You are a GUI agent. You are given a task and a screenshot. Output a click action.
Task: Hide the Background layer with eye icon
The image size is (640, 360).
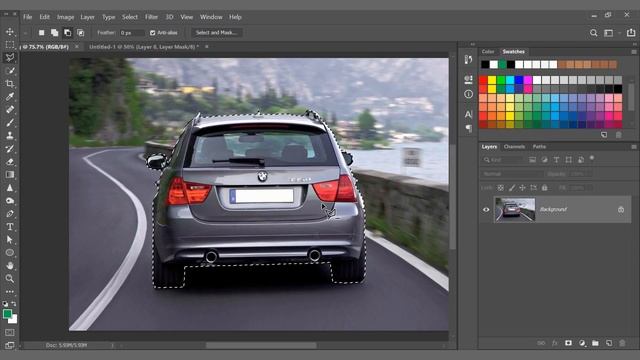(x=486, y=210)
